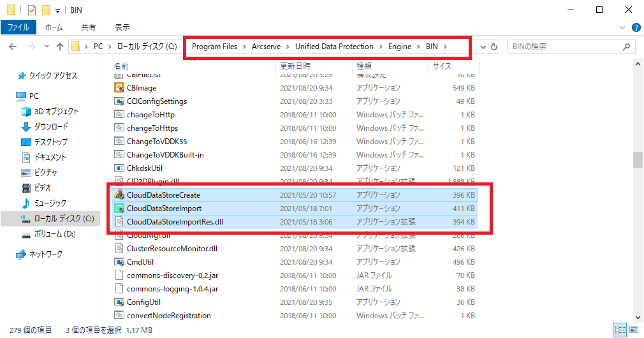Select Arcserve in the breadcrumb
Viewport: 644px width, 338px height.
pyautogui.click(x=266, y=47)
